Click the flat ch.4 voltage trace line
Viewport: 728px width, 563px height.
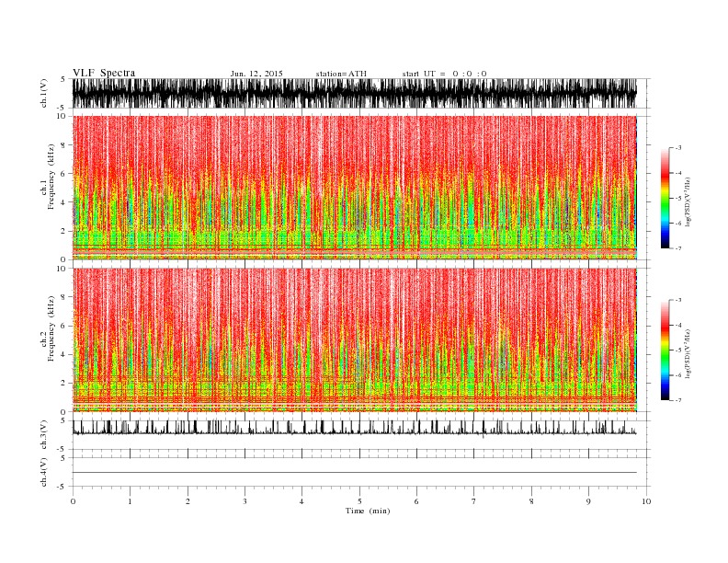(355, 473)
